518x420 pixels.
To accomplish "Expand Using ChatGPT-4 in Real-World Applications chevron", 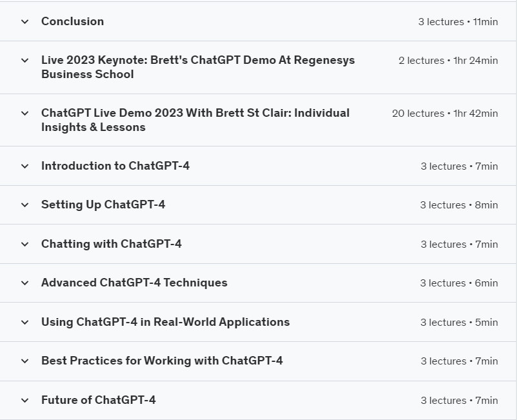I will [25, 322].
